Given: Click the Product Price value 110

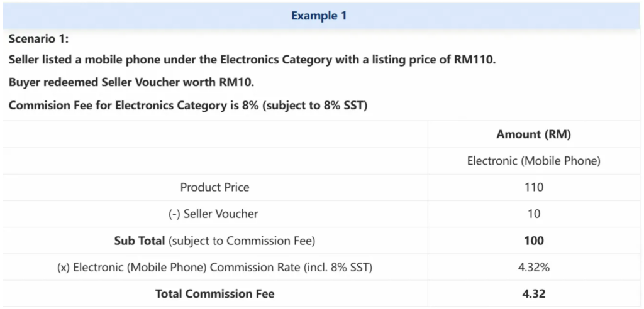Looking at the screenshot, I should click(x=533, y=188).
